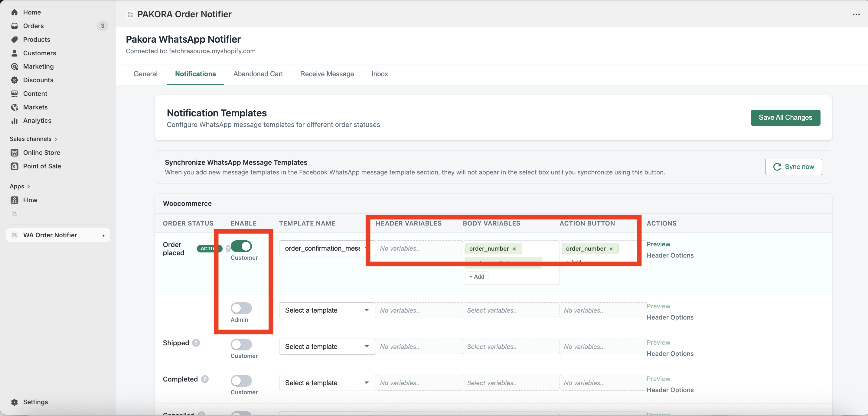Disable Order placed Customer notification toggle

coord(241,246)
